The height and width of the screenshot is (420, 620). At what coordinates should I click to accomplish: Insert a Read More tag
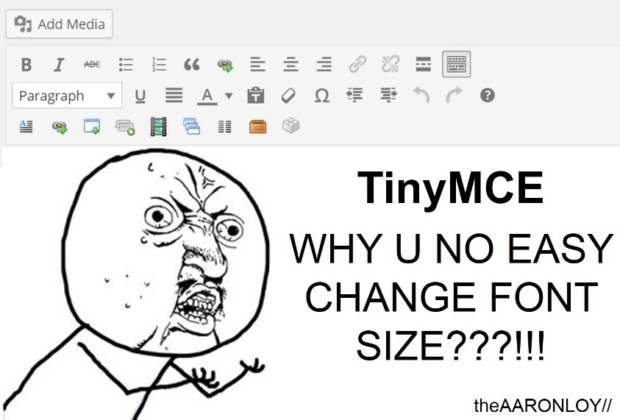pyautogui.click(x=423, y=65)
